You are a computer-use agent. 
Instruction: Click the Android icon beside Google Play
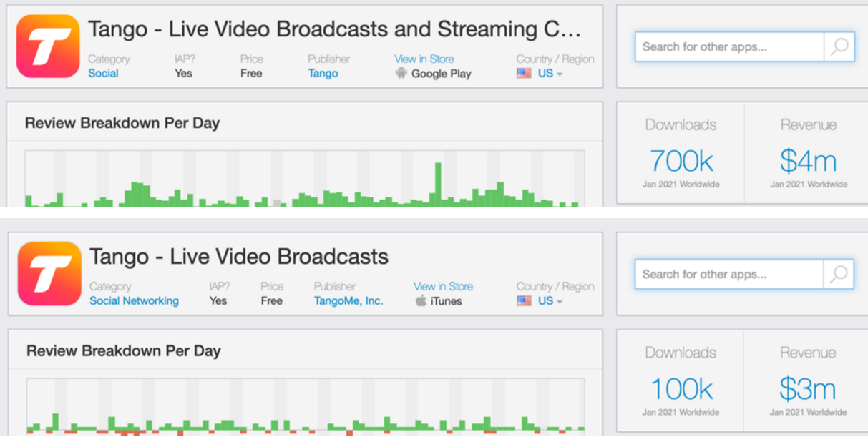coord(401,73)
